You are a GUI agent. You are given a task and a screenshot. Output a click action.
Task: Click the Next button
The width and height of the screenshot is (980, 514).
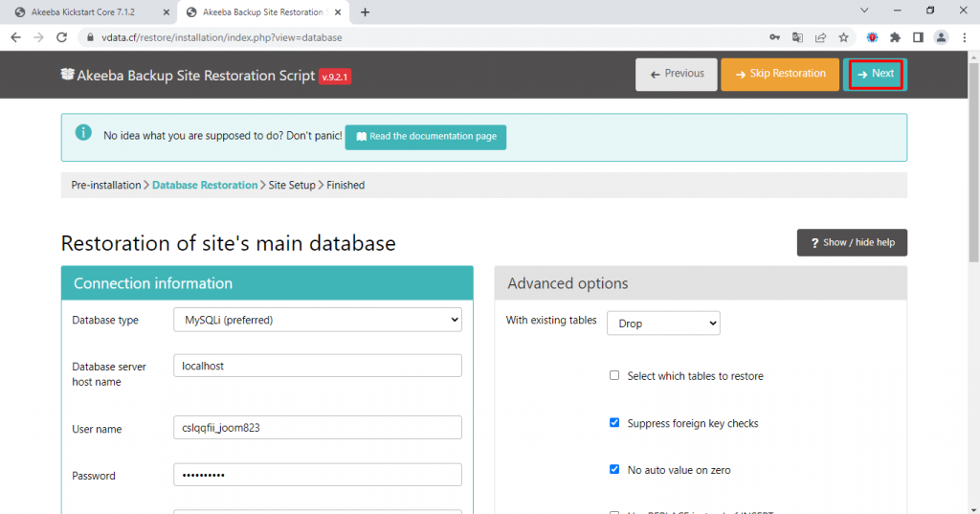click(x=875, y=74)
